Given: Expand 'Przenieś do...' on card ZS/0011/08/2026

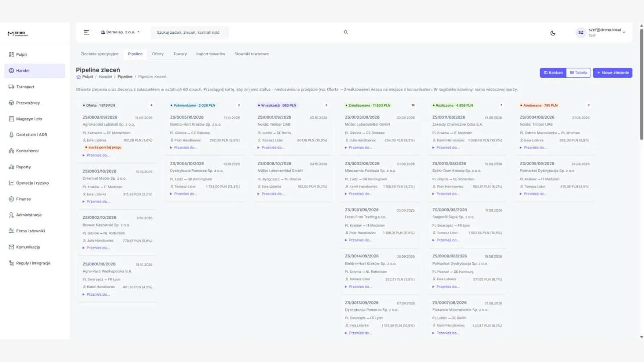Looking at the screenshot, I should tap(446, 148).
